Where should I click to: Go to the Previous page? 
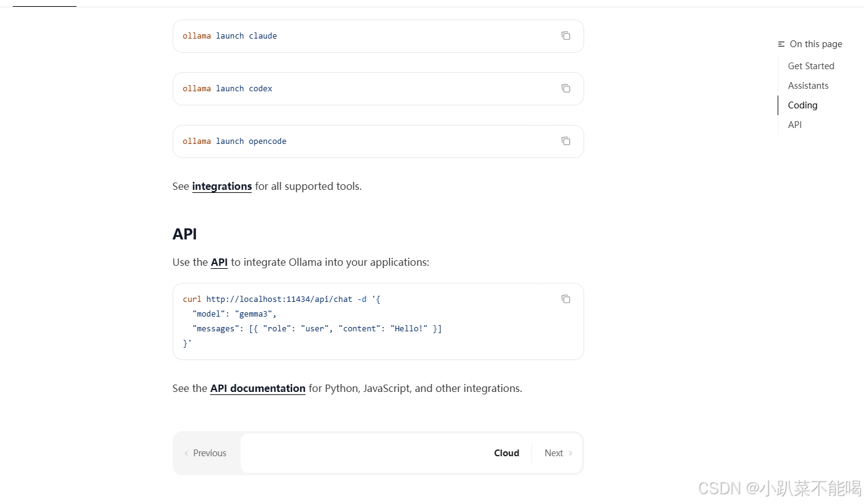(x=206, y=453)
